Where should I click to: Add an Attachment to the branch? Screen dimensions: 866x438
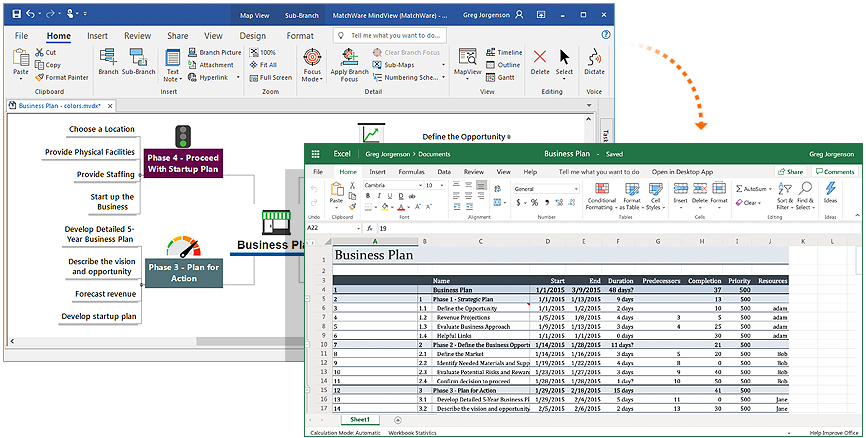pos(210,65)
